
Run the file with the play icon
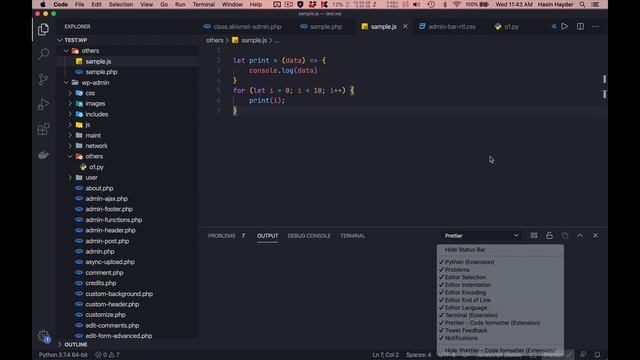[564, 27]
